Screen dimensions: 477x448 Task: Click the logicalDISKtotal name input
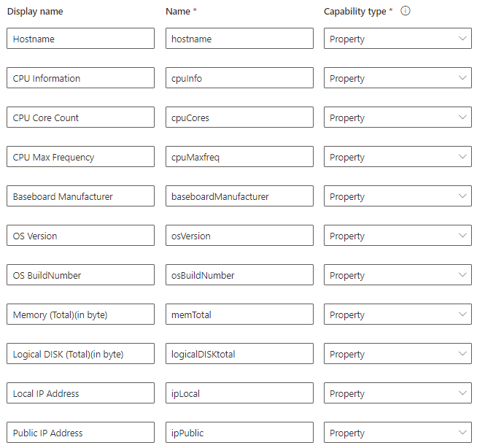[239, 354]
